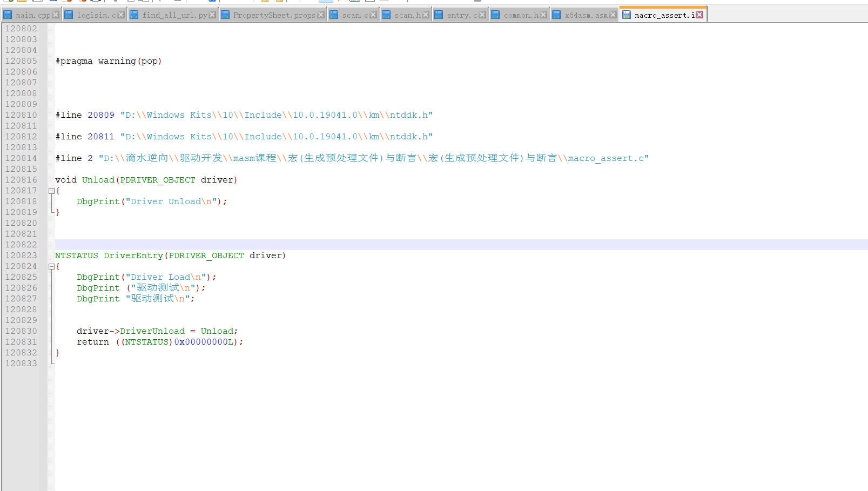Click line number 120823 in the margin
This screenshot has height=491, width=868.
click(21, 255)
